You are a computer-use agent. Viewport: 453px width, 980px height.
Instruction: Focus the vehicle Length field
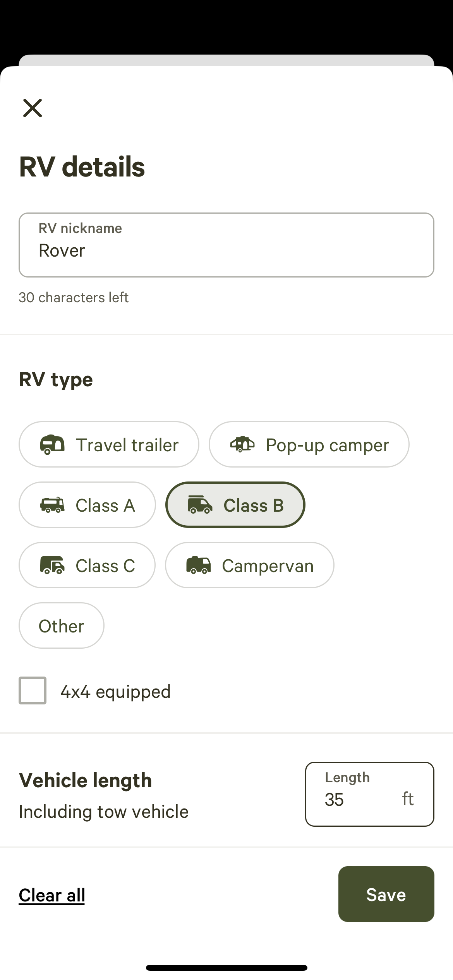[370, 794]
